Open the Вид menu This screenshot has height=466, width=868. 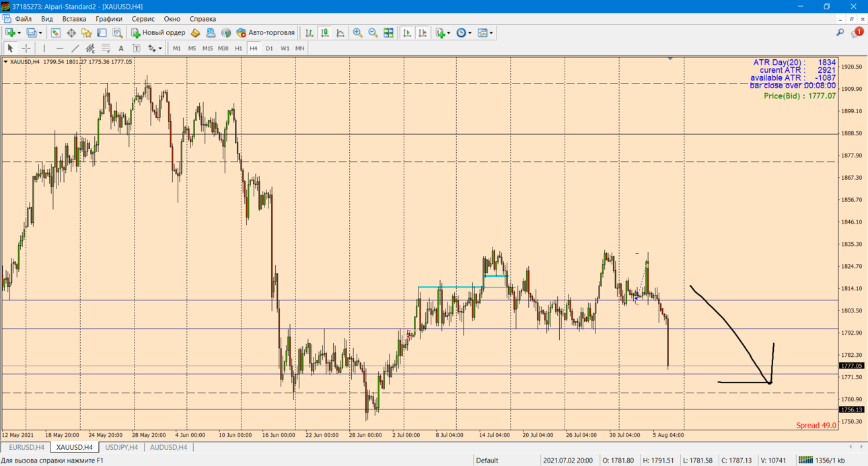pyautogui.click(x=47, y=19)
